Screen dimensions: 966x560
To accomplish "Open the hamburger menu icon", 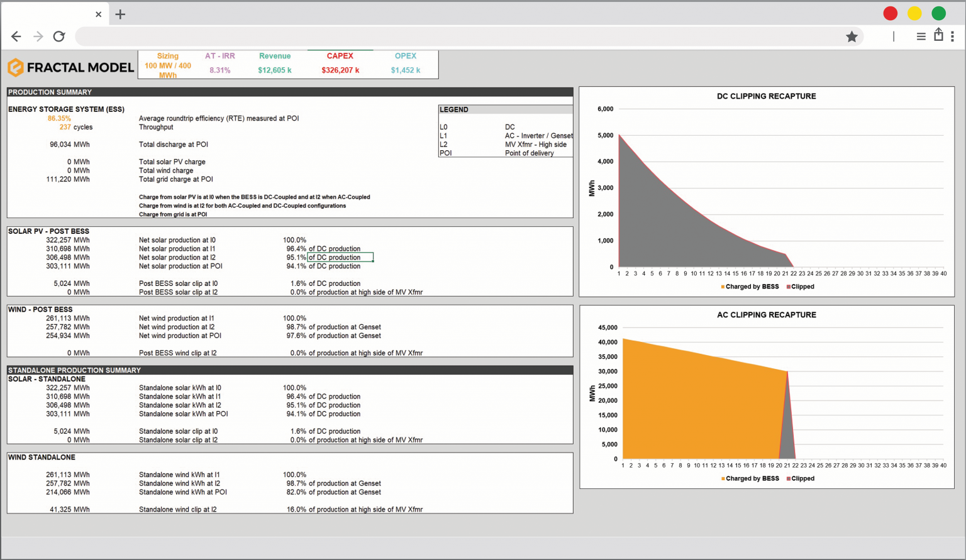I will pos(921,36).
